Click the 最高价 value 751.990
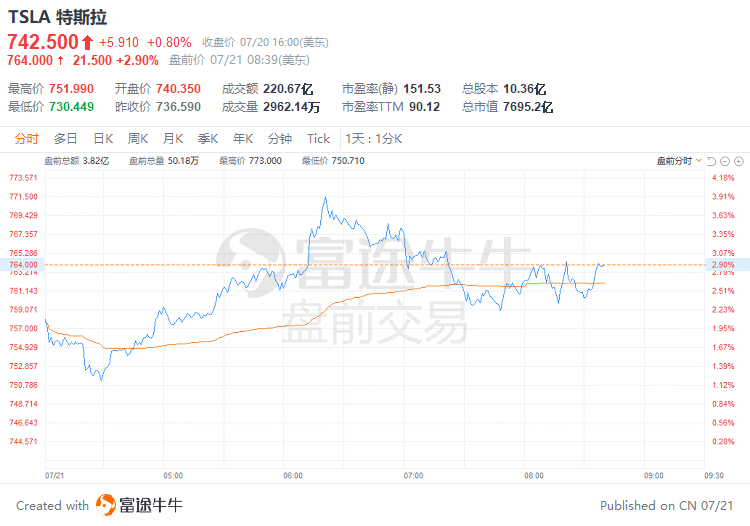 71,89
